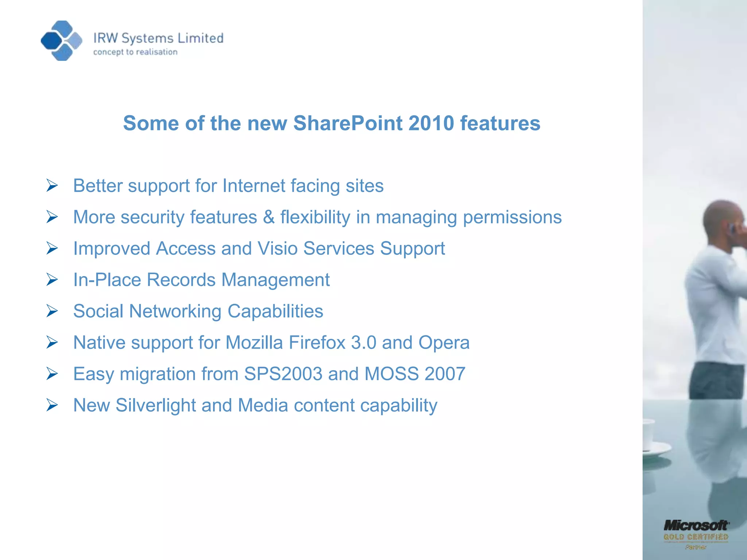Click the IRW Systems Limited company name

[x=158, y=38]
